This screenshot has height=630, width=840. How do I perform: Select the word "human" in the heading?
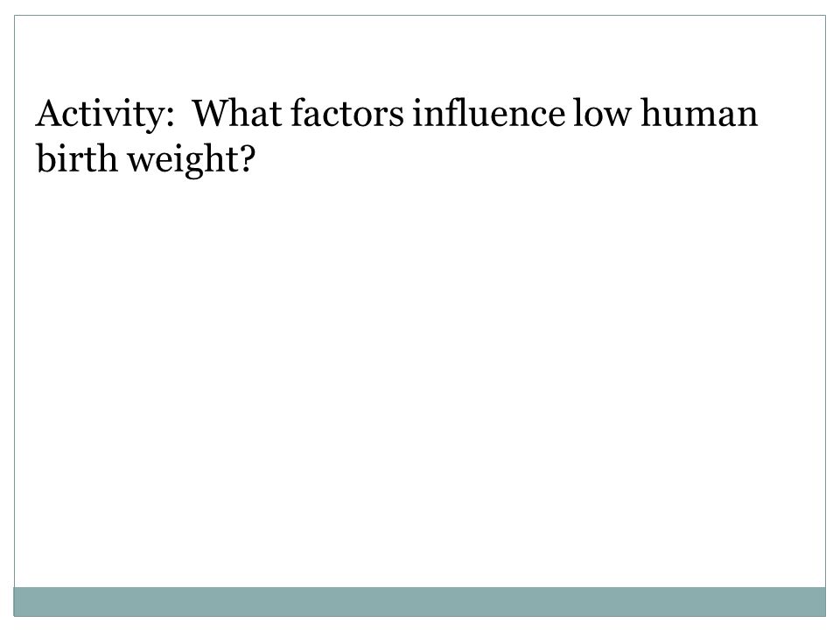pos(700,113)
